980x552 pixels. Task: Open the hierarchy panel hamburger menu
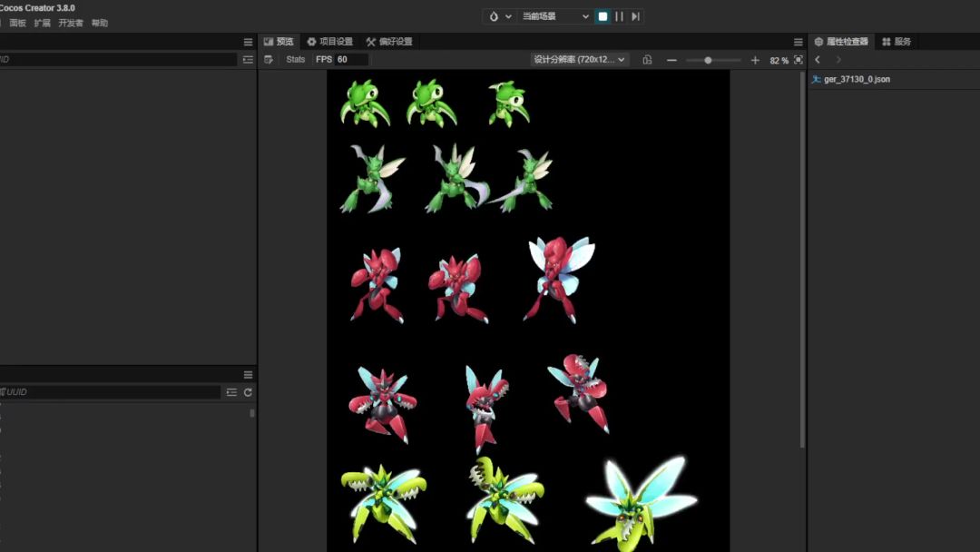[x=248, y=42]
